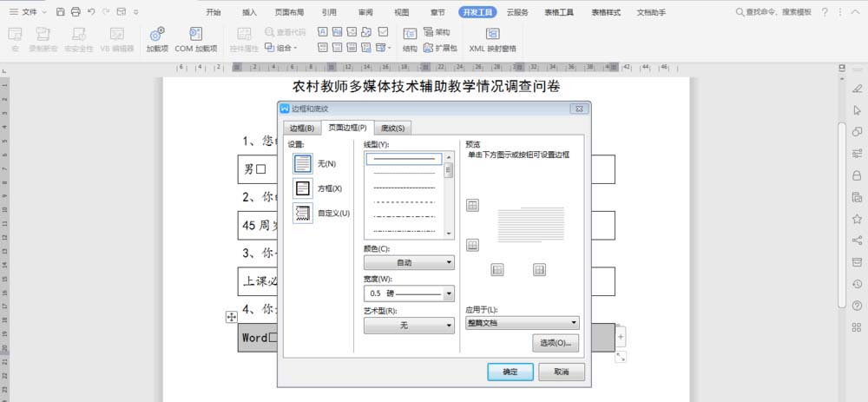Viewport: 868px width, 402px height.
Task: Toggle right border button in preview
Action: coord(539,270)
